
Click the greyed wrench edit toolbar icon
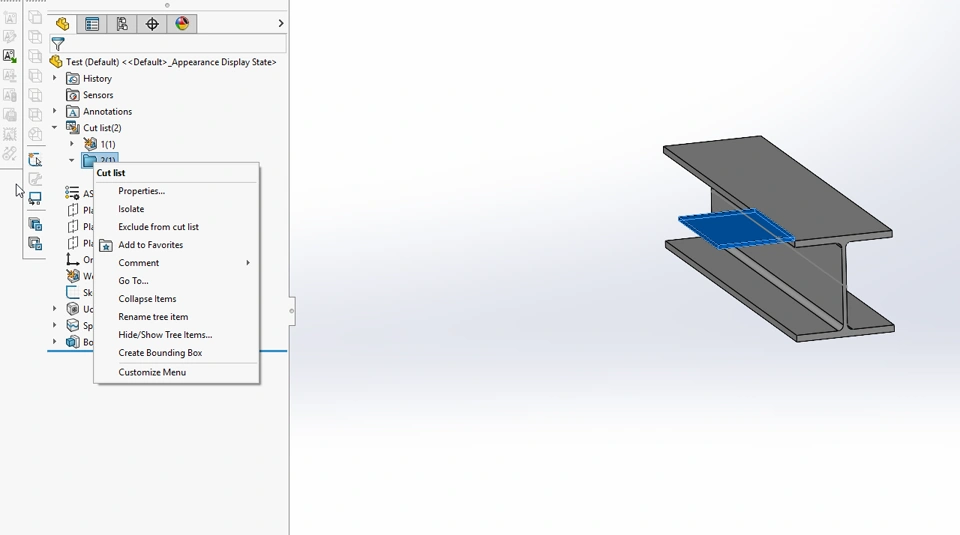[35, 179]
